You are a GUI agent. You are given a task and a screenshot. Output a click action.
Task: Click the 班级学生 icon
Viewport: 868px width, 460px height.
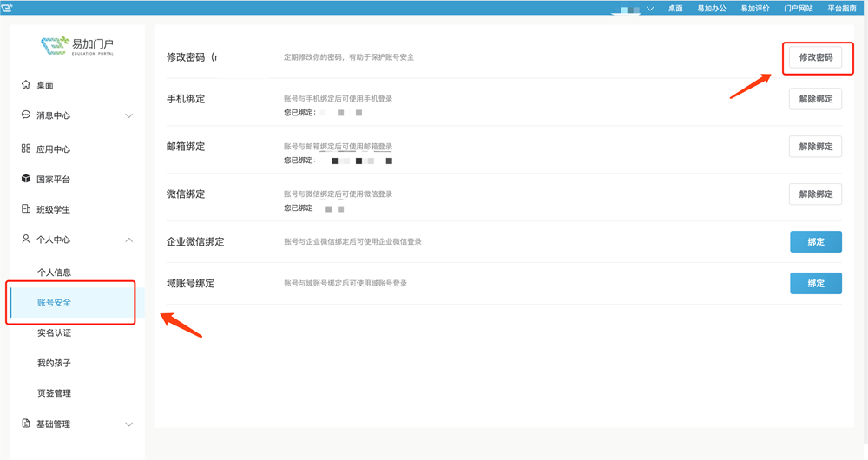[25, 208]
